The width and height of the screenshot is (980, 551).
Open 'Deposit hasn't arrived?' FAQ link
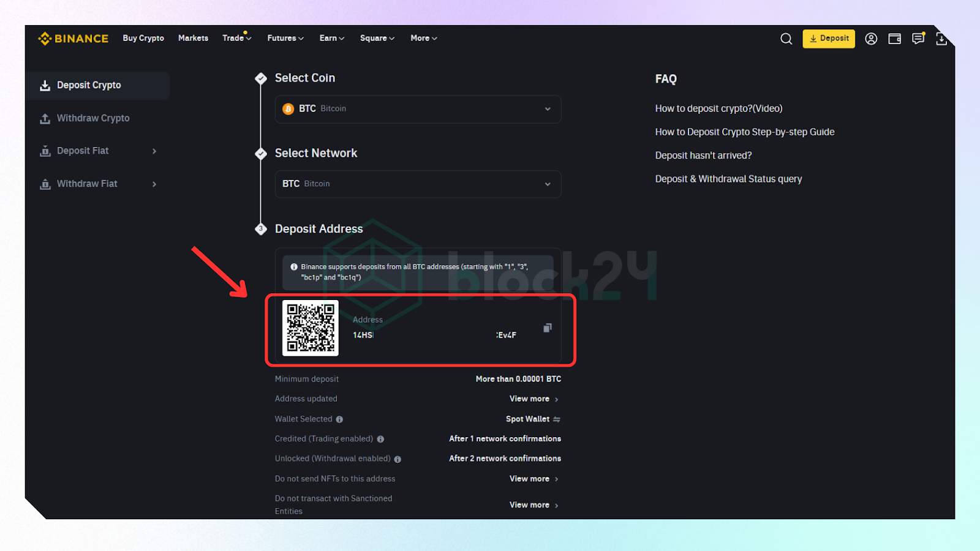[x=703, y=156]
